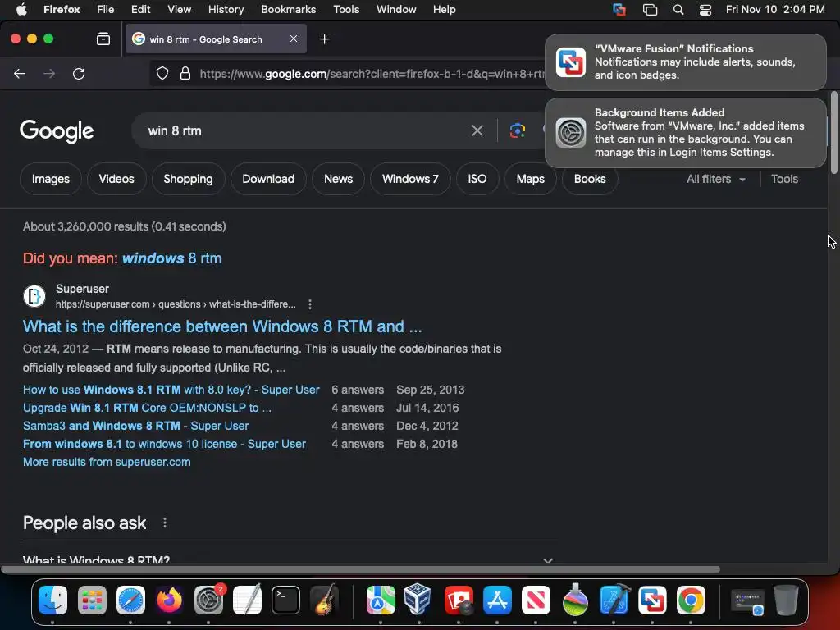840x630 pixels.
Task: Go to the Google homepage logo
Action: (57, 131)
